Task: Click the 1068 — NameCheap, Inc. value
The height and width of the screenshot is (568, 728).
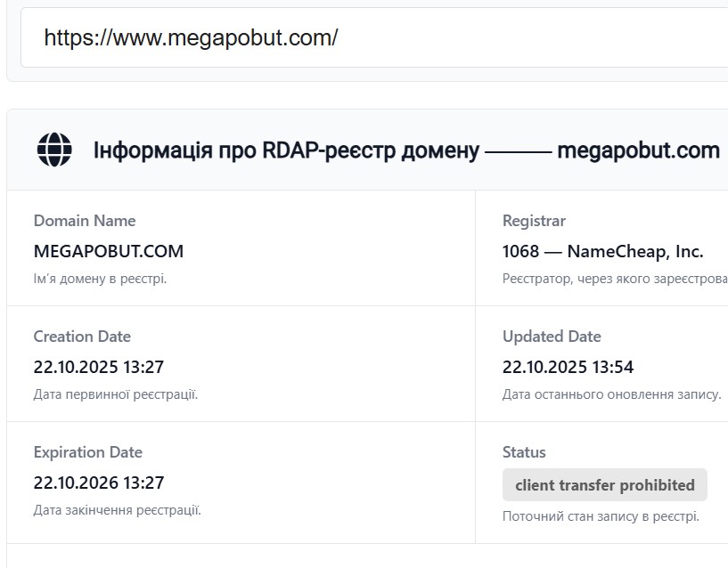Action: point(603,251)
